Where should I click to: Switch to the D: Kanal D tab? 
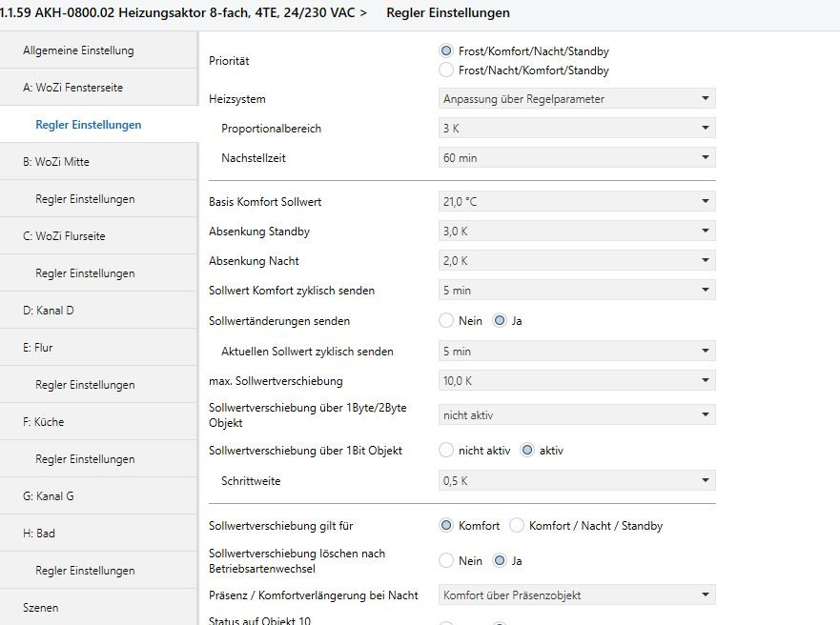[48, 311]
